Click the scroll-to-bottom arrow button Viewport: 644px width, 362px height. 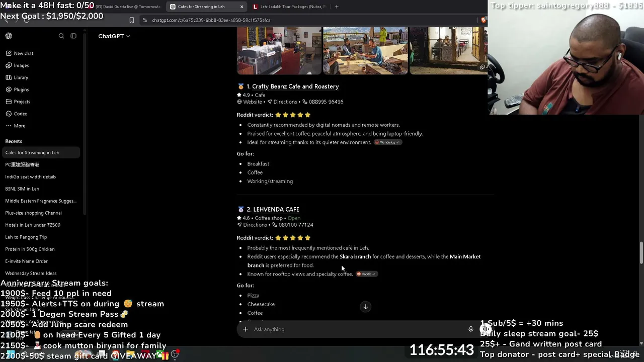pyautogui.click(x=366, y=307)
